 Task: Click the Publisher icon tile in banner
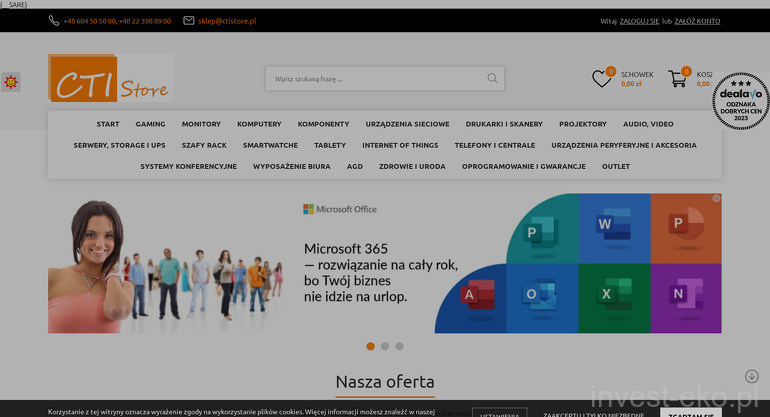click(x=543, y=229)
